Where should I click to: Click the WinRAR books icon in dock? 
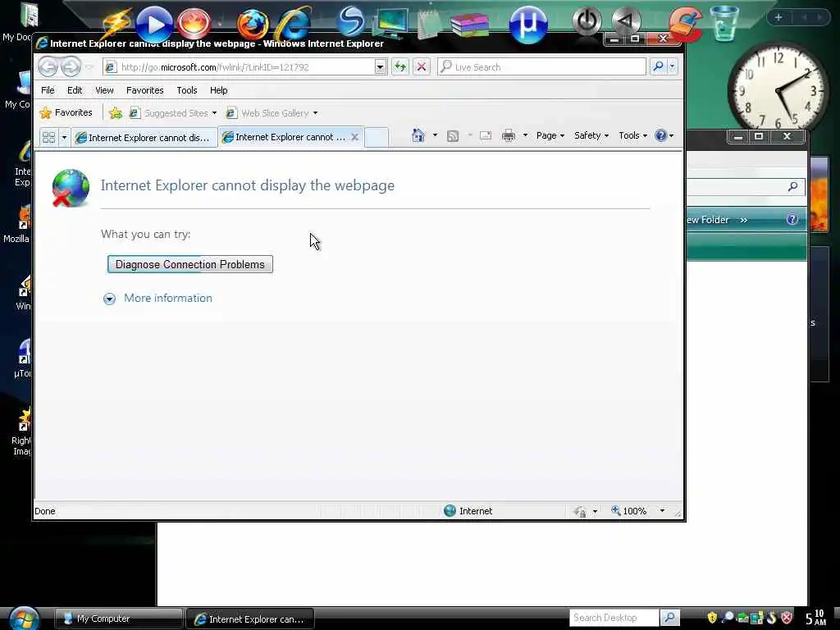pos(470,25)
